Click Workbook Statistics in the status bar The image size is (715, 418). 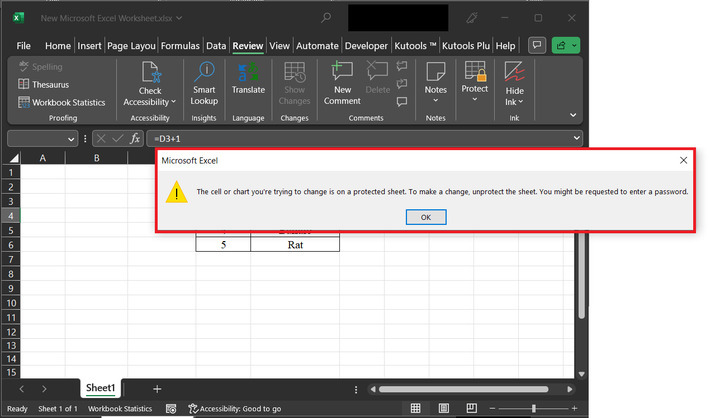point(120,409)
